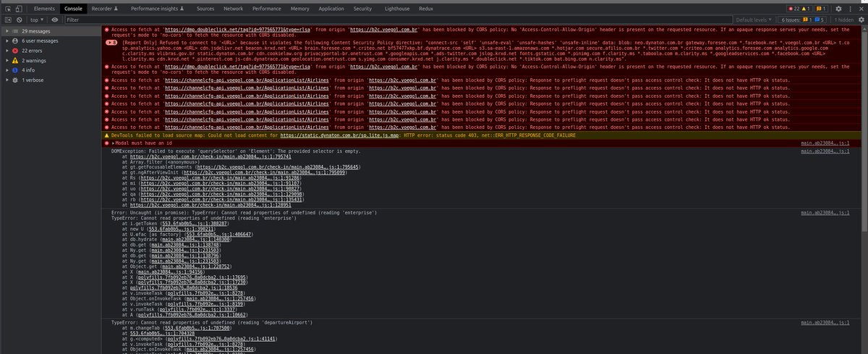The image size is (868, 354).
Task: Expand the 2 warnings group
Action: [6, 61]
